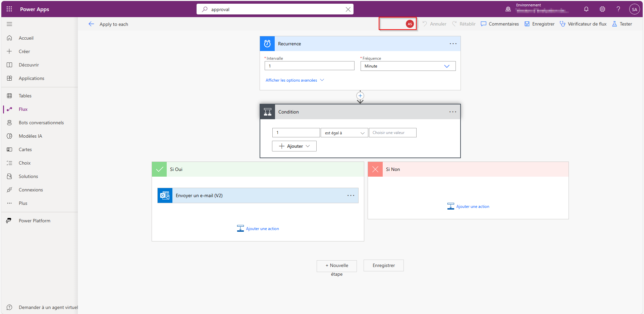Viewport: 644px width, 314px height.
Task: Clear the approval search with the X
Action: click(348, 9)
